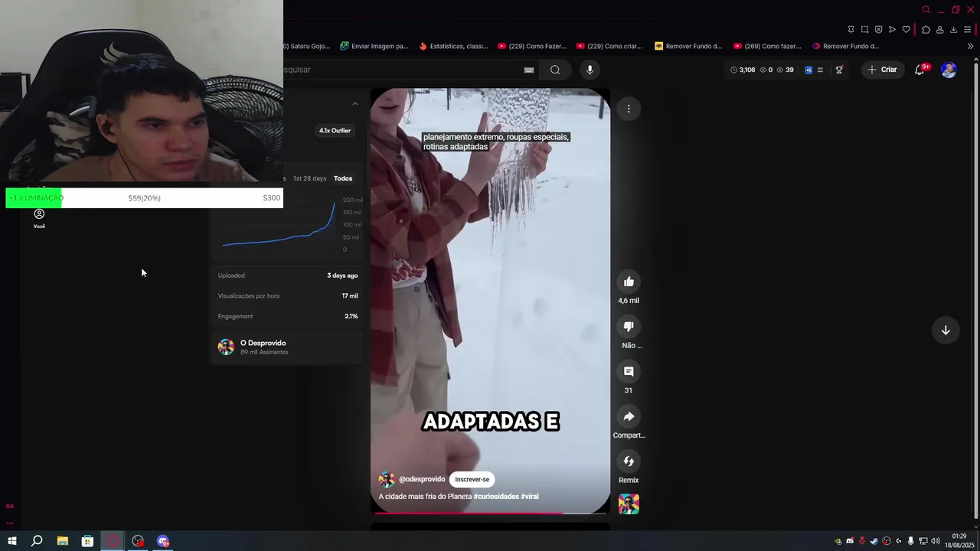
Task: Open the (229) Como Fazer... bookmark
Action: click(532, 46)
